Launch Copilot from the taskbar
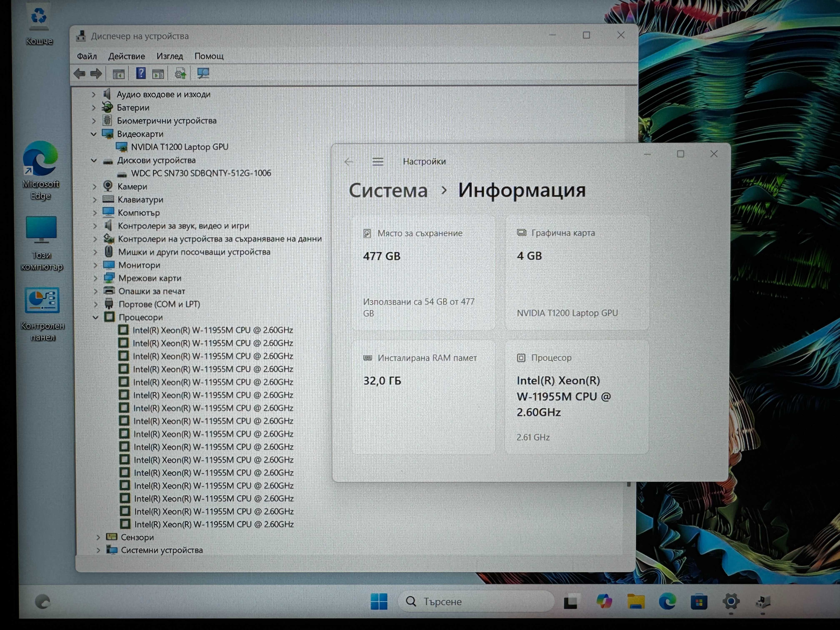The width and height of the screenshot is (840, 630). pyautogui.click(x=604, y=601)
